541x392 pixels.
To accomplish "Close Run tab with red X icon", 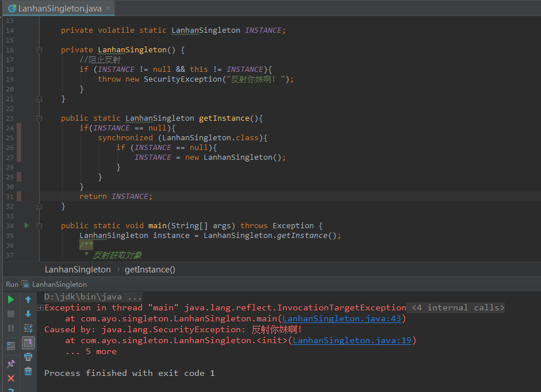I will [x=11, y=378].
